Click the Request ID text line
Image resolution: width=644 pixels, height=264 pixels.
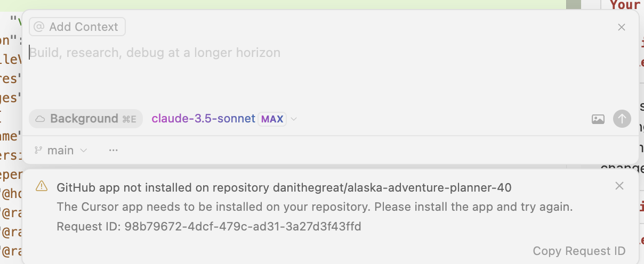209,227
